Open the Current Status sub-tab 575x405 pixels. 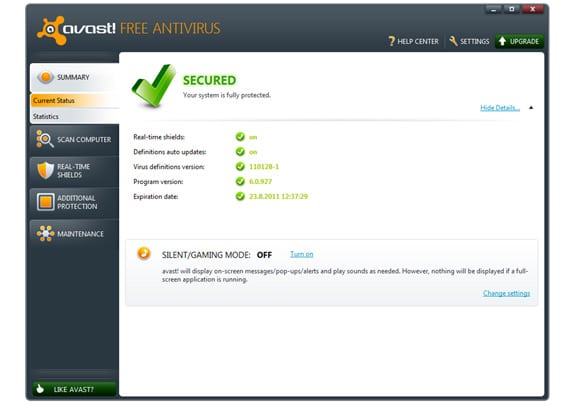(x=75, y=101)
